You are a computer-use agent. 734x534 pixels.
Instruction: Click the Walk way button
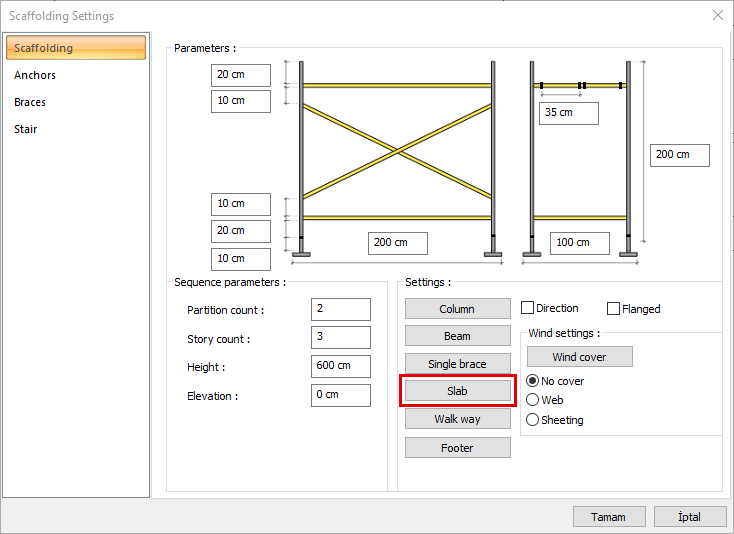457,419
